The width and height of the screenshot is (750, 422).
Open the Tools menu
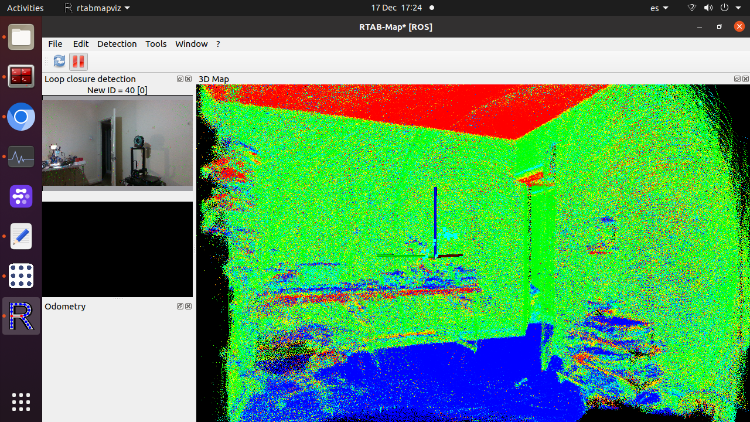(x=156, y=44)
